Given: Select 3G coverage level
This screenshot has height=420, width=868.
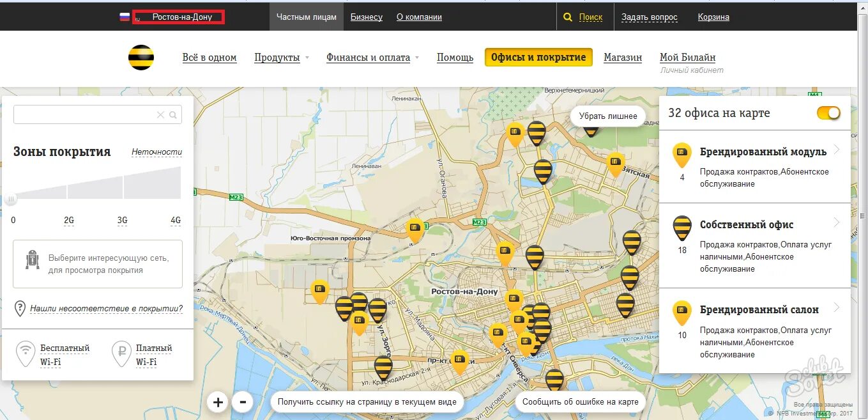Looking at the screenshot, I should 122,220.
